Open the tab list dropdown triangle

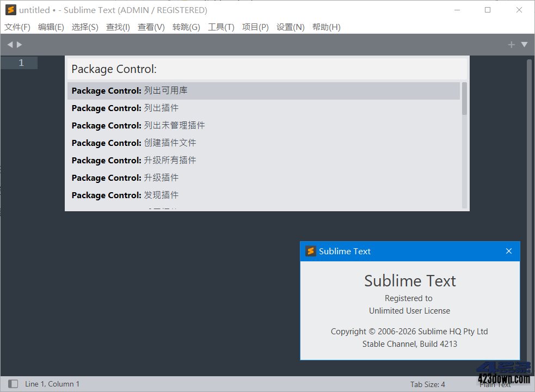pyautogui.click(x=525, y=45)
